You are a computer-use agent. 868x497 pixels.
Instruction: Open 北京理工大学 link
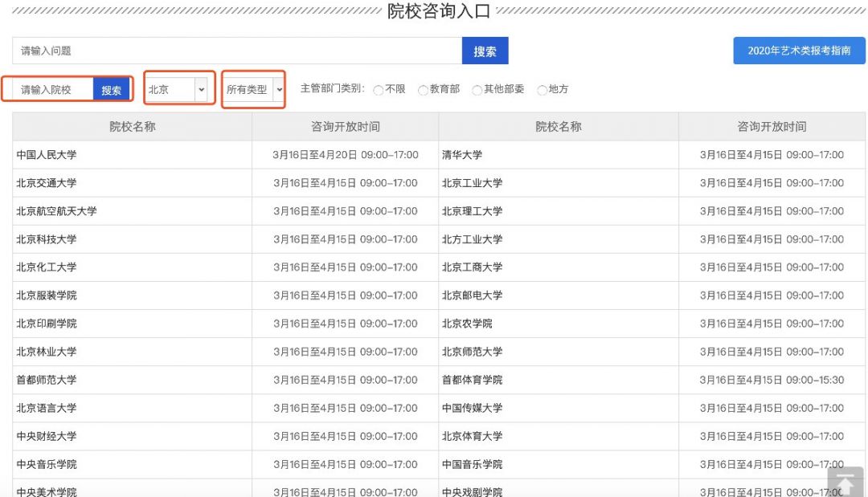(x=473, y=211)
